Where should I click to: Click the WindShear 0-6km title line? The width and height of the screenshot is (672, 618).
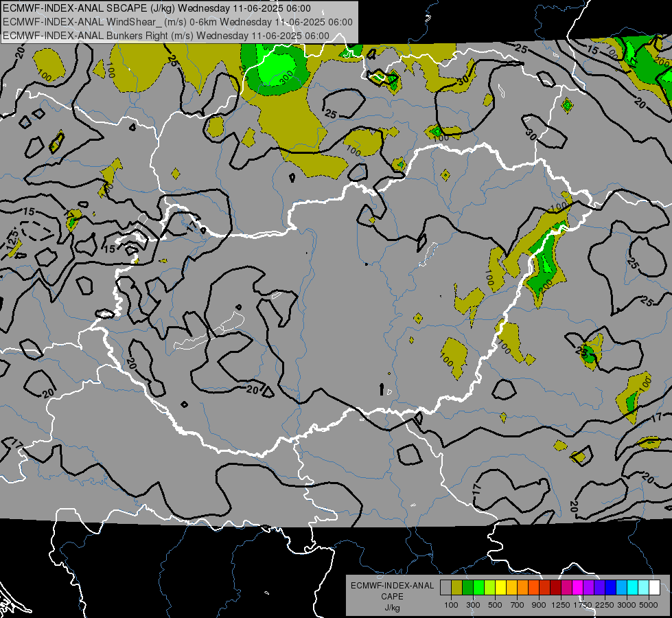(x=177, y=22)
